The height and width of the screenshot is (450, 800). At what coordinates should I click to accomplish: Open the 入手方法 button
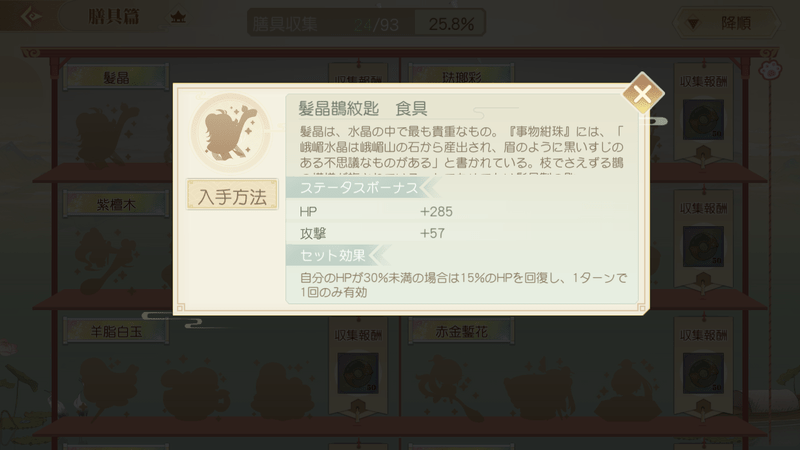232,195
